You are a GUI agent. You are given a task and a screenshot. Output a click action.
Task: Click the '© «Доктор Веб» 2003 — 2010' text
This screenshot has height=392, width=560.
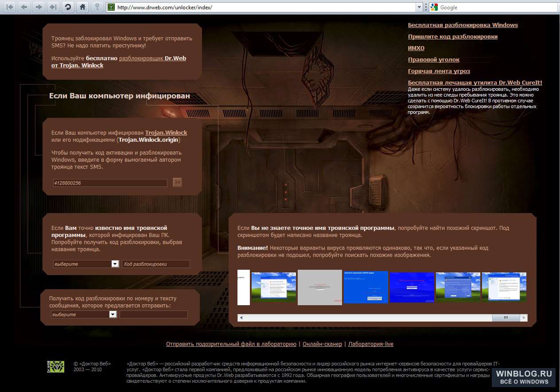tap(92, 366)
